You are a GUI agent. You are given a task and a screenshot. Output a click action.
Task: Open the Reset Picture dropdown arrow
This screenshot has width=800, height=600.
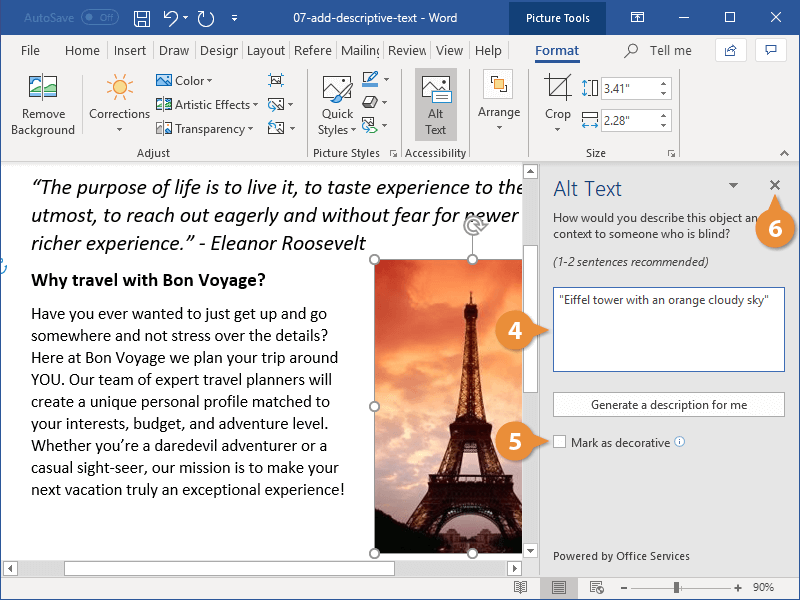point(292,129)
